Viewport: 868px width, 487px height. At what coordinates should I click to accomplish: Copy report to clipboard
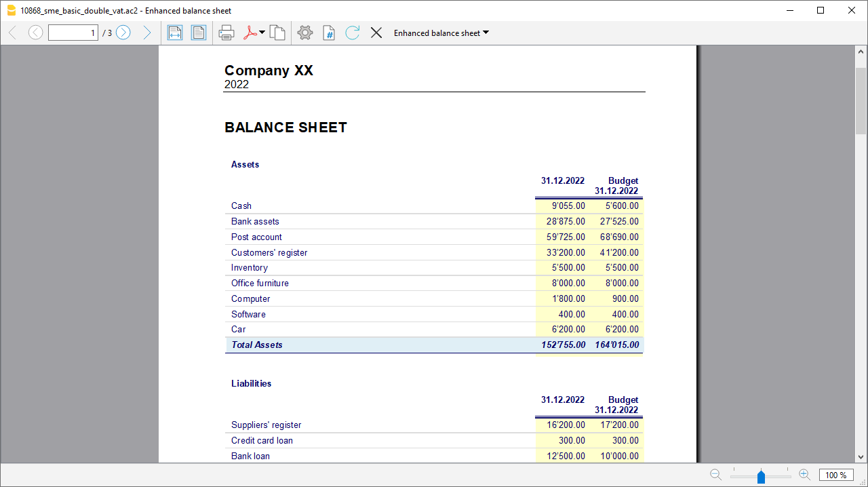pyautogui.click(x=277, y=33)
